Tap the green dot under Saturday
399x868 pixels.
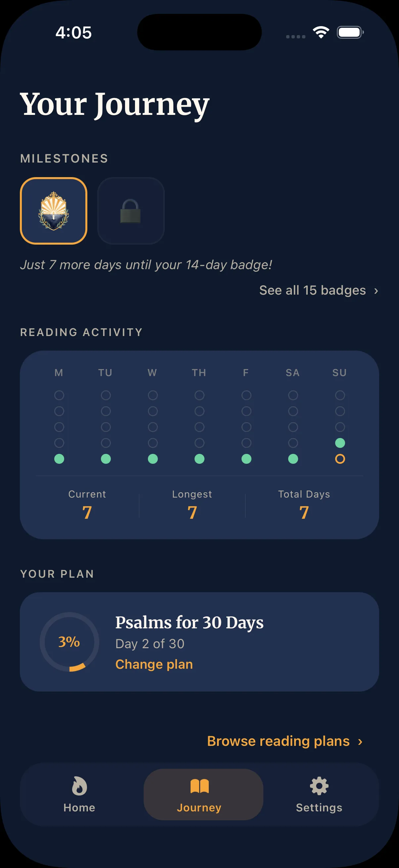[x=293, y=459]
